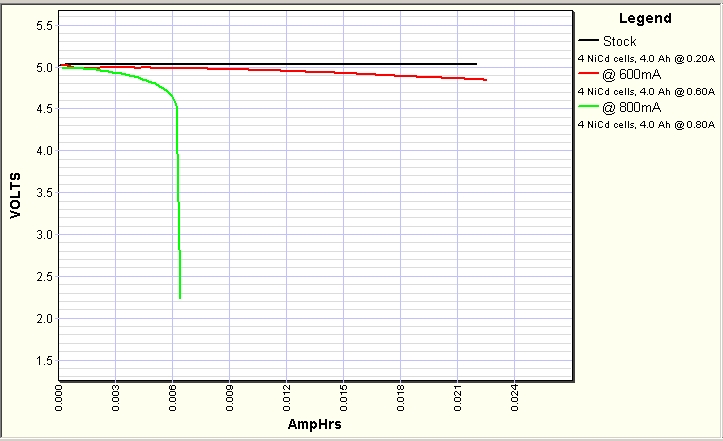
Task: Click the right end of the red curve
Action: point(485,80)
